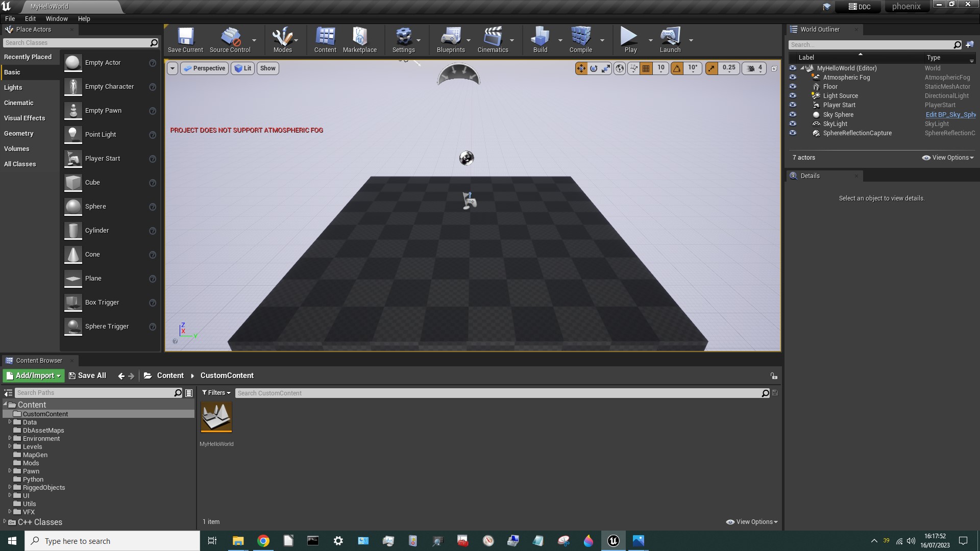
Task: Select the scale gizmo tool in the viewport
Action: pyautogui.click(x=606, y=68)
